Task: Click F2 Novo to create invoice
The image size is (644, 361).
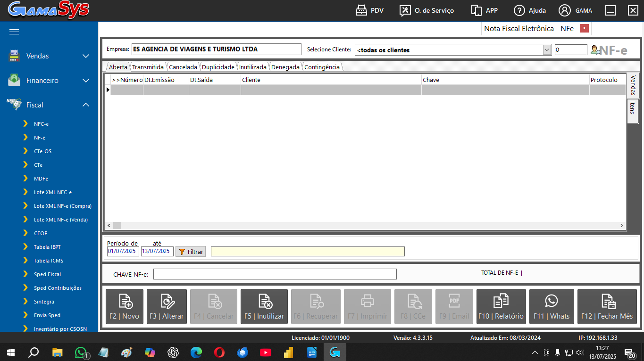Action: [x=125, y=306]
